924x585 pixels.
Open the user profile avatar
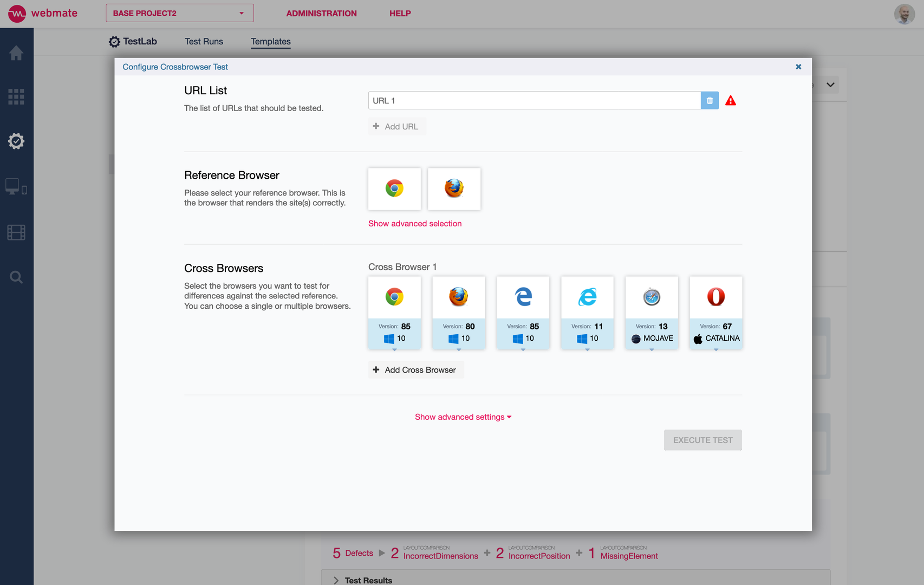coord(904,14)
